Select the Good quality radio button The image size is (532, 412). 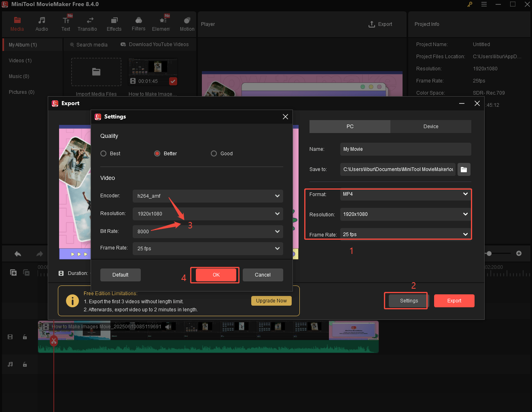pos(214,153)
